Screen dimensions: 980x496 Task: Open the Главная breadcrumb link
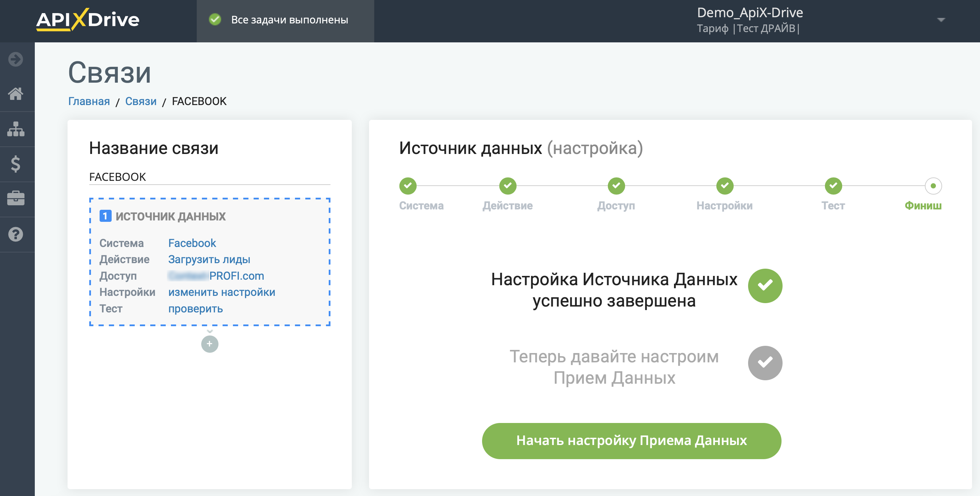click(x=89, y=101)
